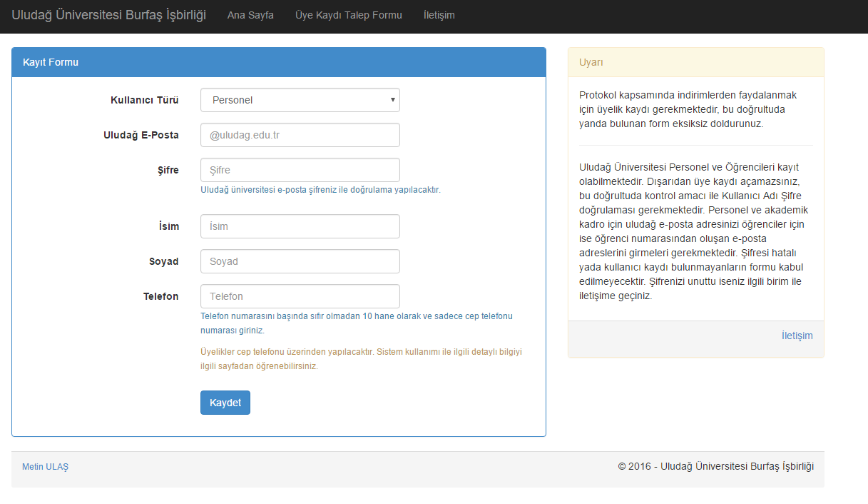Click the Telefon input field
The height and width of the screenshot is (504, 868).
(x=300, y=296)
